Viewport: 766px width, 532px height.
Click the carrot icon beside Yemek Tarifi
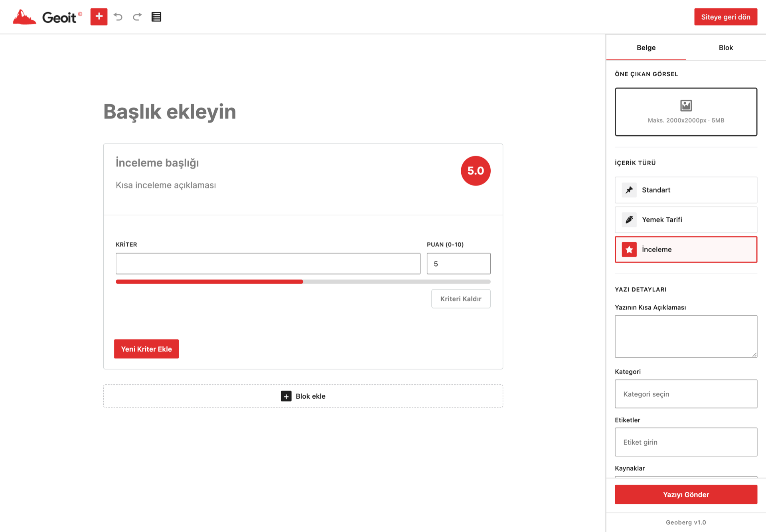(x=629, y=220)
